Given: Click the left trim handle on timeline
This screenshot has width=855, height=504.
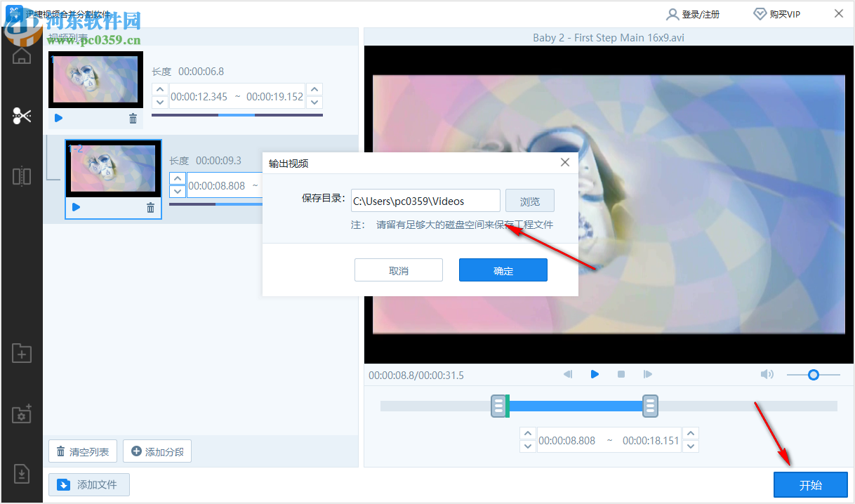Looking at the screenshot, I should 499,406.
